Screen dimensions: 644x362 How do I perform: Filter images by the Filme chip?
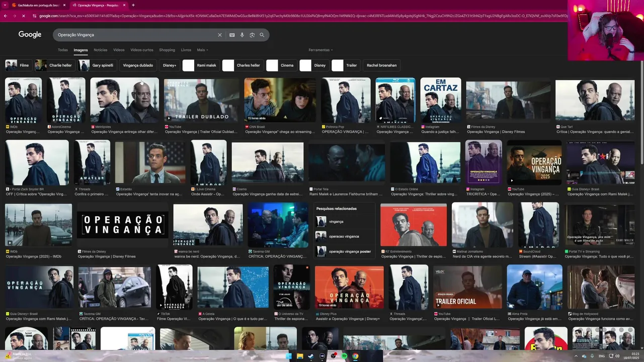(x=18, y=65)
